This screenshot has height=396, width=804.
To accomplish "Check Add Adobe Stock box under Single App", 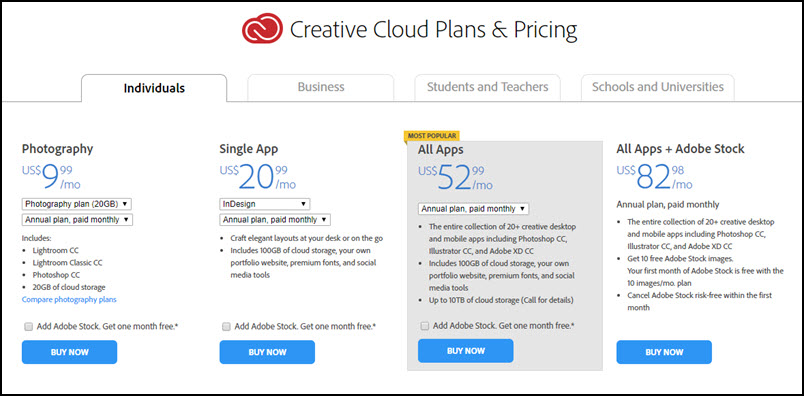I will click(226, 326).
